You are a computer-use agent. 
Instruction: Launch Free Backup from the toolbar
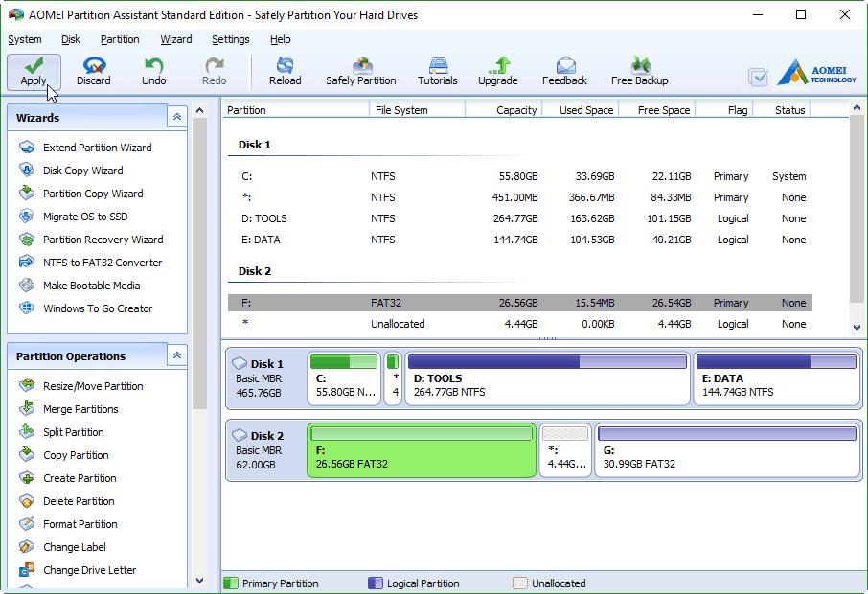coord(638,70)
